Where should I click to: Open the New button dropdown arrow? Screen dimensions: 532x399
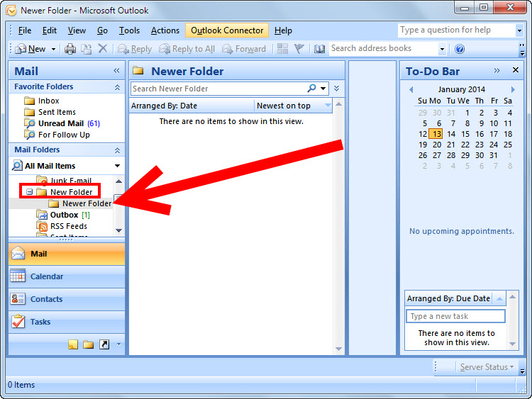point(53,49)
